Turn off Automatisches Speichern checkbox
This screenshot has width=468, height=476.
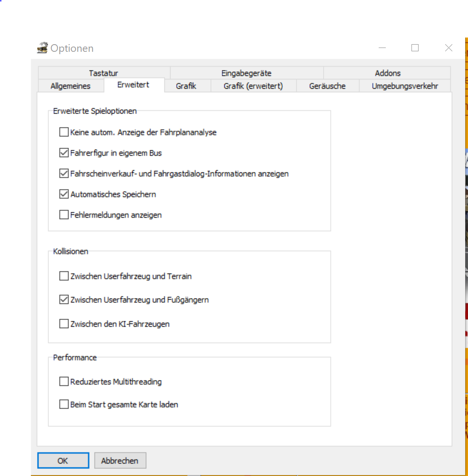pos(64,194)
